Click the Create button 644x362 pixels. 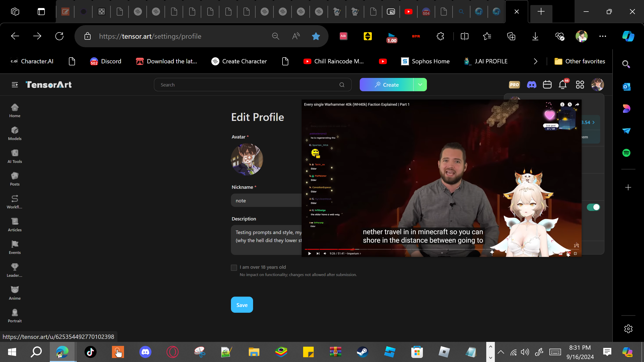click(x=387, y=85)
